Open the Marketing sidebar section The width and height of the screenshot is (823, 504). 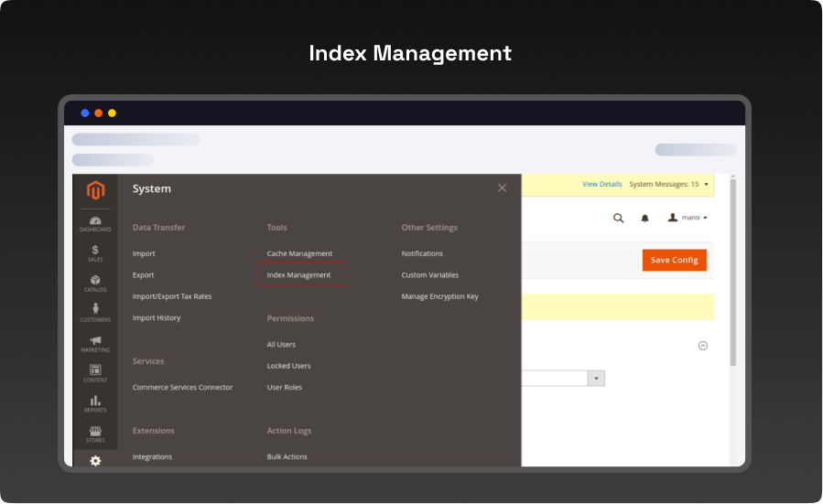[95, 344]
